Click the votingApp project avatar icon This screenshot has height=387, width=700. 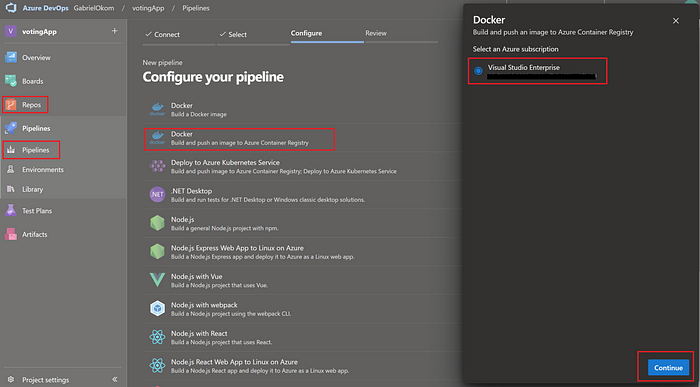pos(11,31)
